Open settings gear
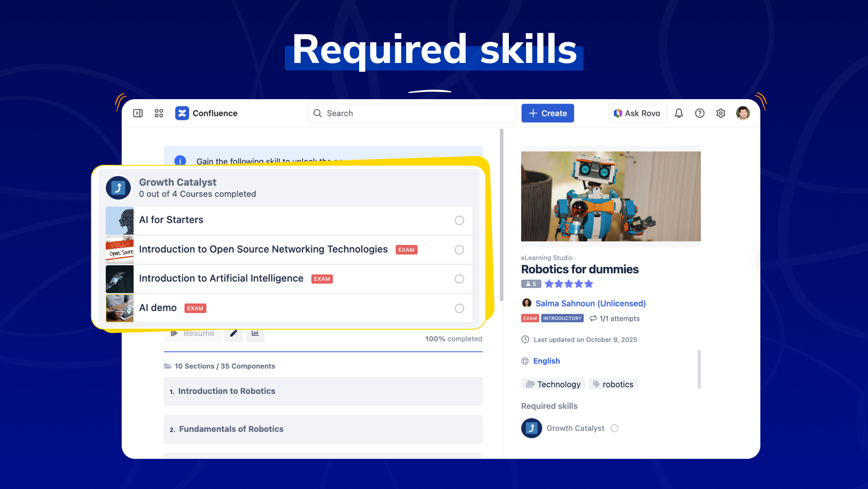 pyautogui.click(x=721, y=113)
